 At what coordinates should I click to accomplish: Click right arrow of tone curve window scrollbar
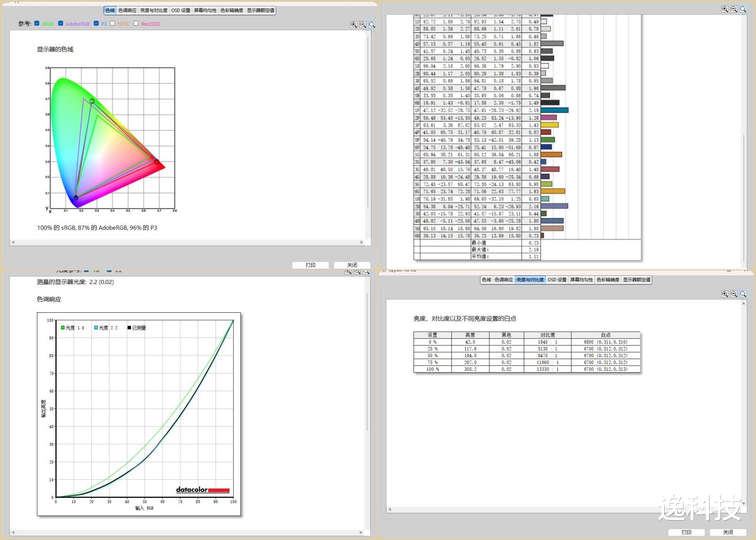click(x=362, y=532)
